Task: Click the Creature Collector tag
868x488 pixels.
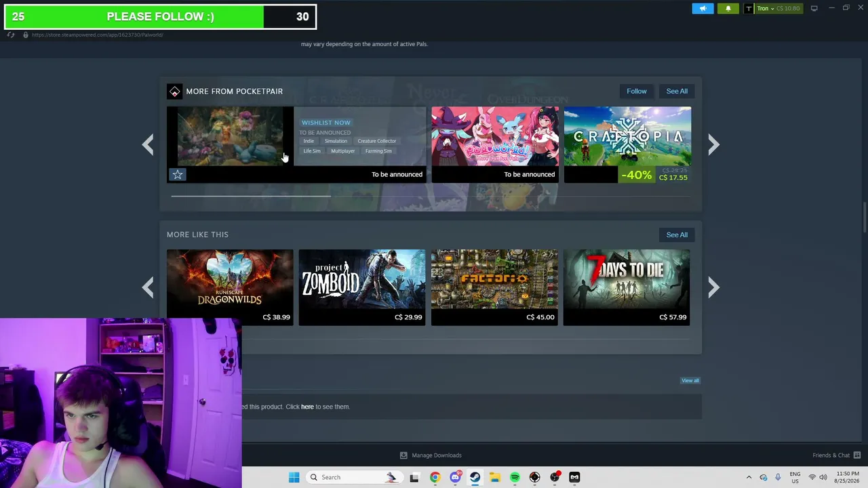Action: pos(377,141)
